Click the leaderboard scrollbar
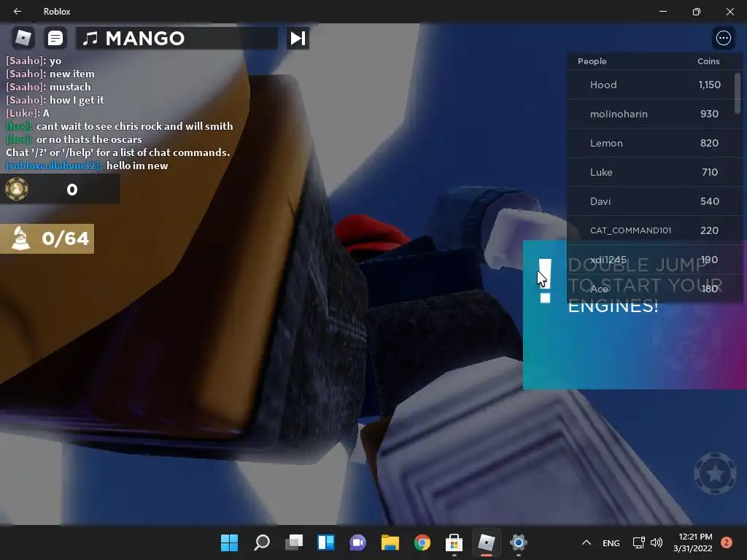747x560 pixels. pyautogui.click(x=738, y=93)
